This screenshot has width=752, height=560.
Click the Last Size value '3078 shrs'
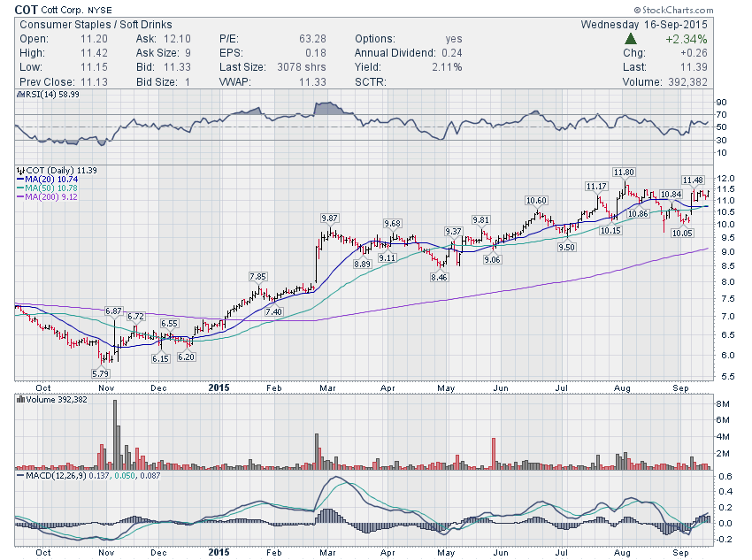click(x=302, y=67)
